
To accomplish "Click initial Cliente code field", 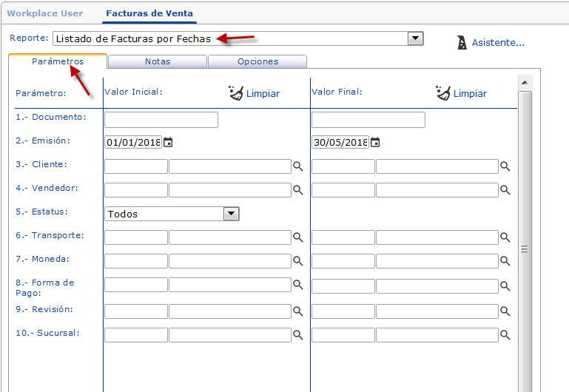I will click(x=136, y=166).
